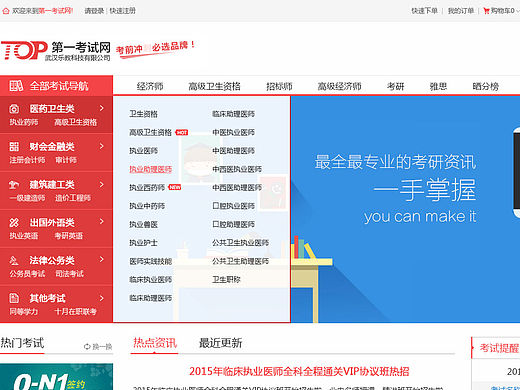Expand the 建筑建工类 arrow
The height and width of the screenshot is (390, 520).
pyautogui.click(x=102, y=184)
